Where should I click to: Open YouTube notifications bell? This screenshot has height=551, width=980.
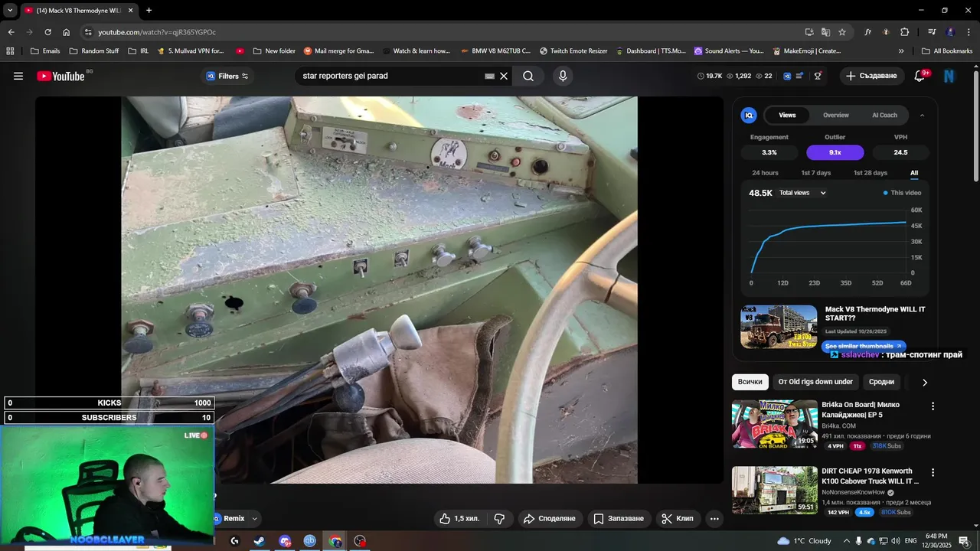tap(920, 76)
